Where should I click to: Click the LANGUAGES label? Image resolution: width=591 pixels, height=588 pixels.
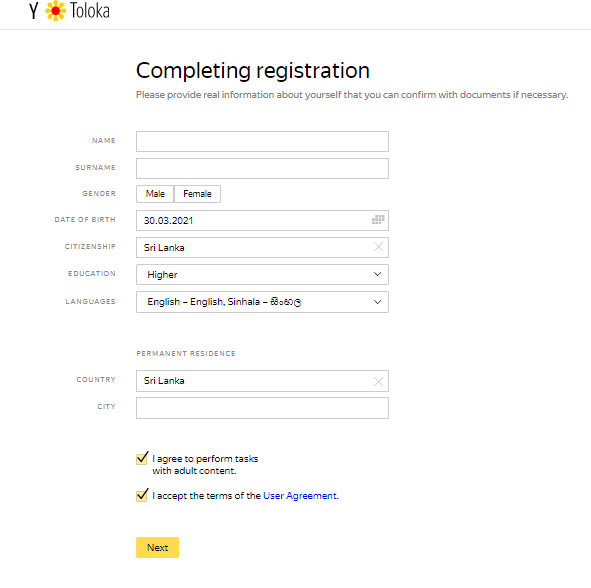(x=90, y=302)
